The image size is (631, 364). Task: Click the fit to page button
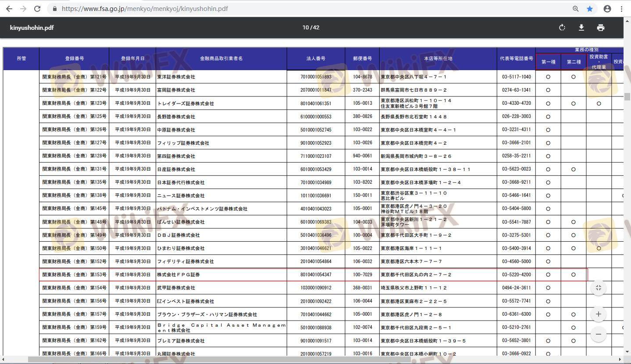tap(598, 288)
